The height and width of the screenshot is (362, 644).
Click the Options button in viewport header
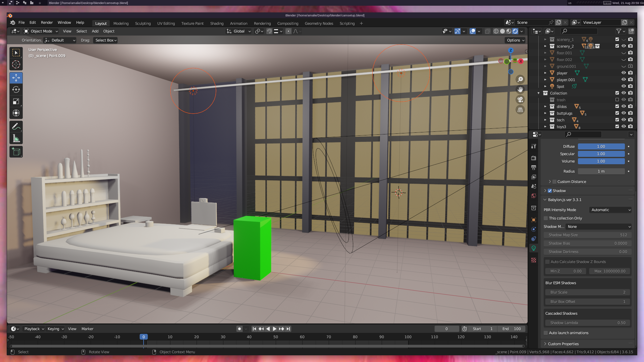coord(515,40)
